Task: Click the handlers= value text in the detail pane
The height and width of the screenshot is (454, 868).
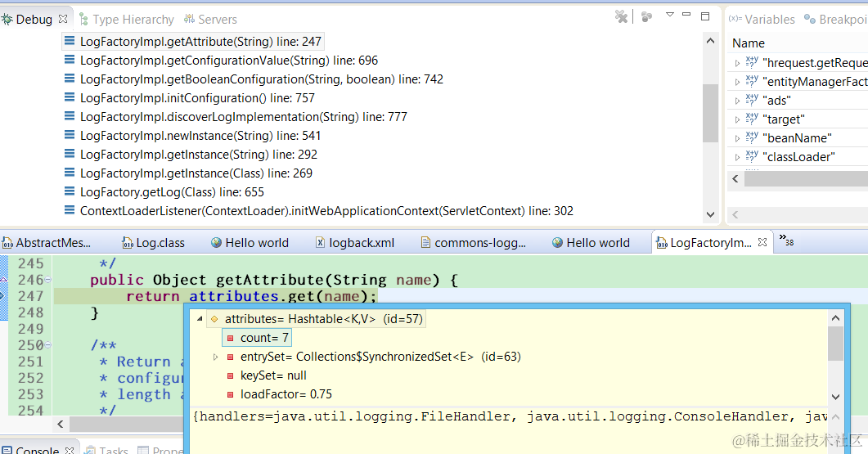Action: 510,416
